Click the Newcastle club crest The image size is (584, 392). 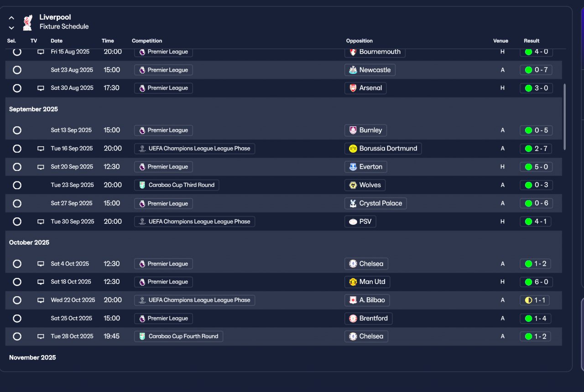click(x=353, y=70)
